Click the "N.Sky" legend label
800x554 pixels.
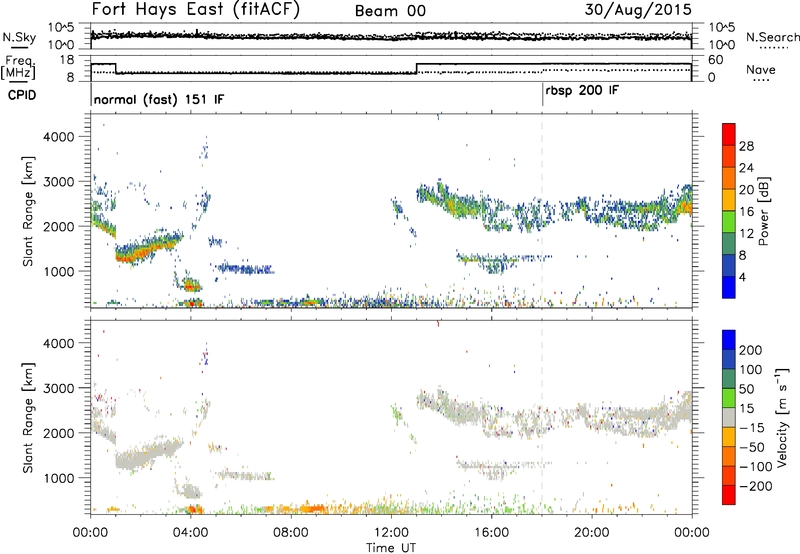pyautogui.click(x=19, y=37)
